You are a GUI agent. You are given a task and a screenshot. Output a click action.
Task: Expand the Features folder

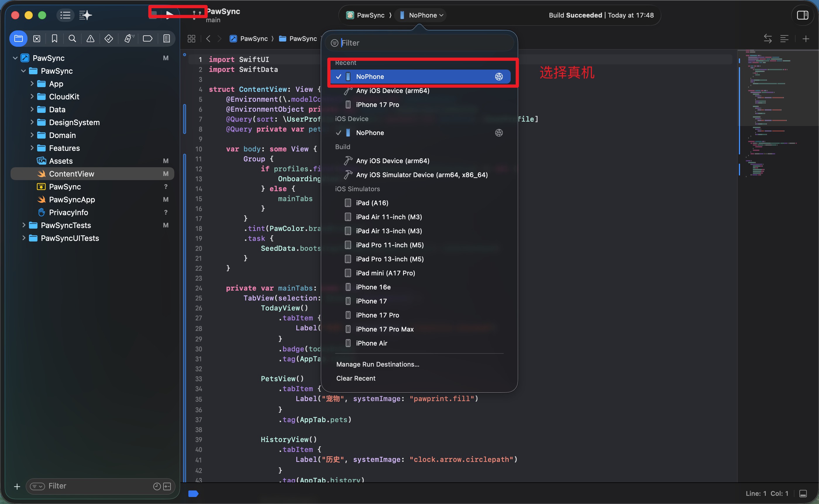point(32,148)
